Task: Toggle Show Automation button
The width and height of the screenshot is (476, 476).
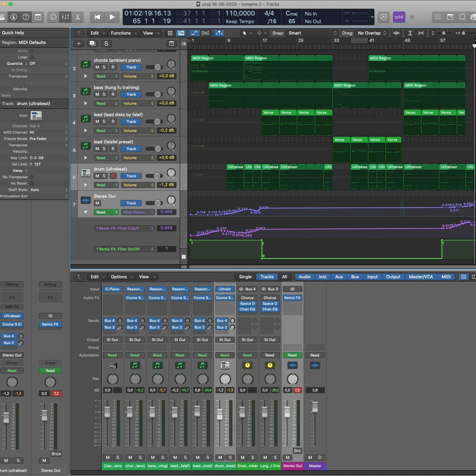Action: point(194,33)
